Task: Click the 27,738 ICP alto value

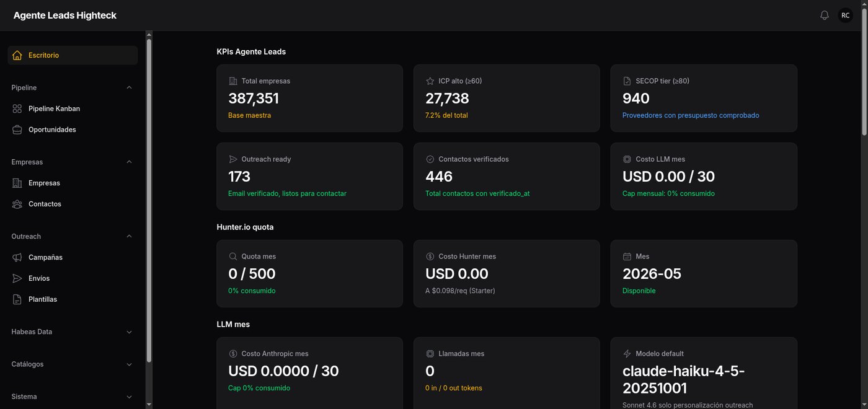Action: (x=447, y=99)
